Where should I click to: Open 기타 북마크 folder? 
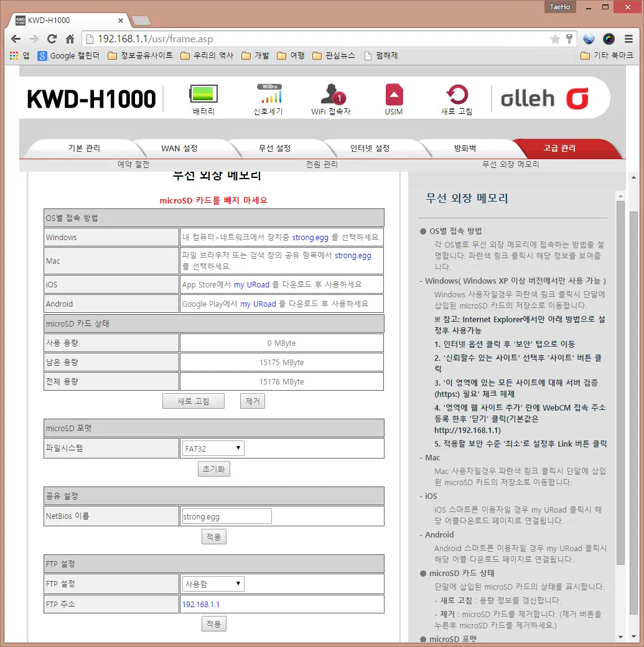coord(607,55)
